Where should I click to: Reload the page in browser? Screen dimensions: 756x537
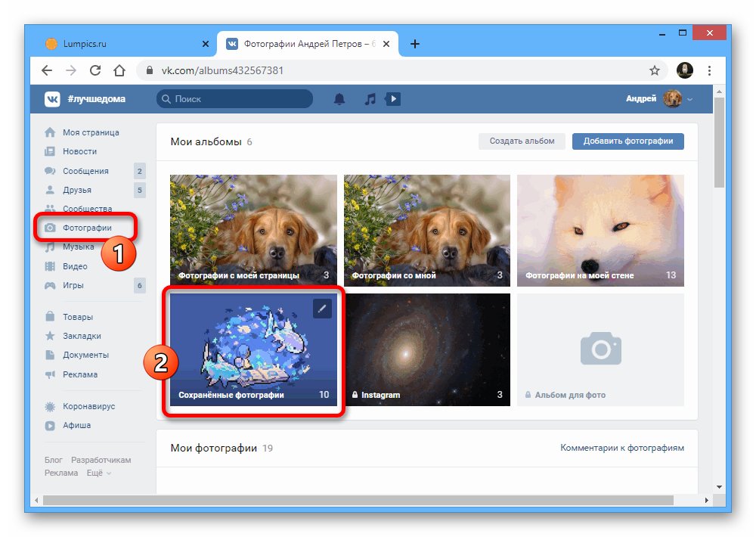click(x=95, y=70)
